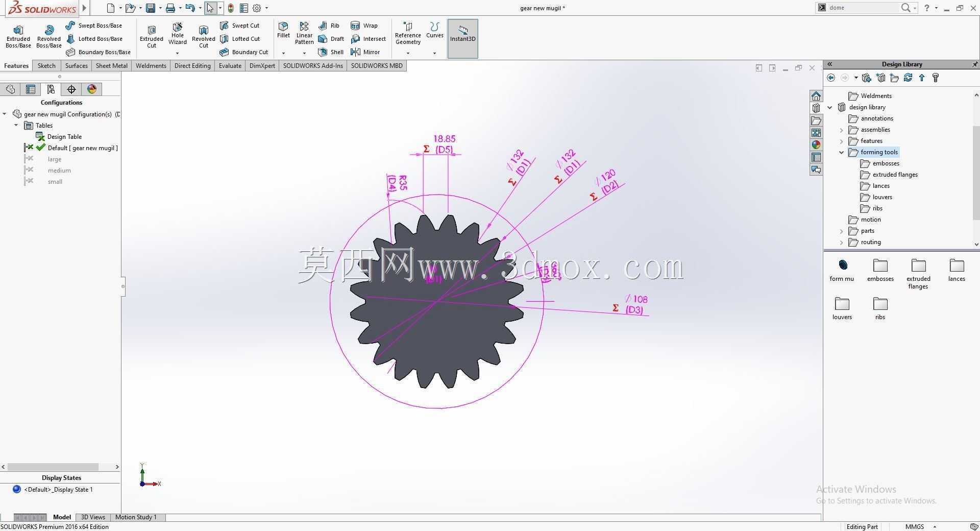Open the extruded flanges folder thumbnail
Screen dimensions: 980x531
[x=918, y=274]
